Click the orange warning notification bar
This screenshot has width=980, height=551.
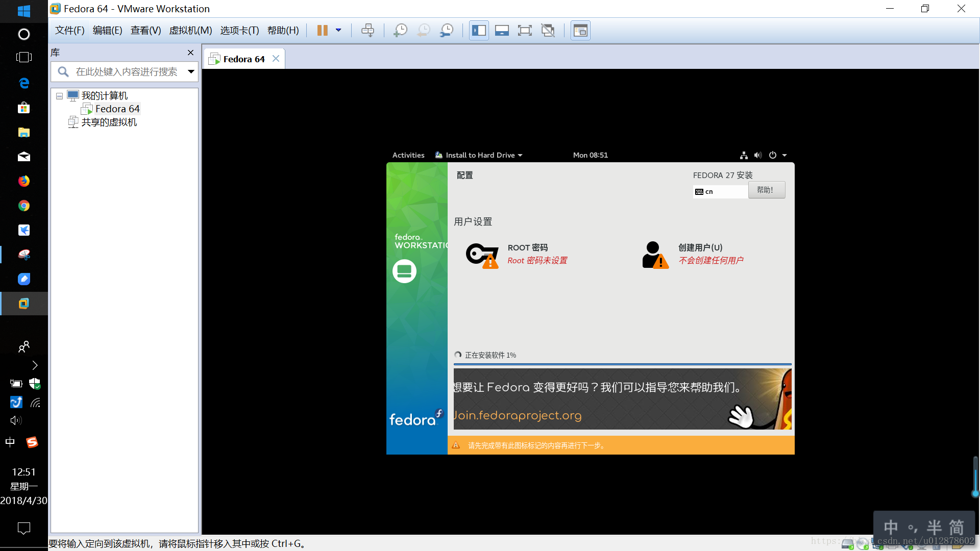(621, 445)
